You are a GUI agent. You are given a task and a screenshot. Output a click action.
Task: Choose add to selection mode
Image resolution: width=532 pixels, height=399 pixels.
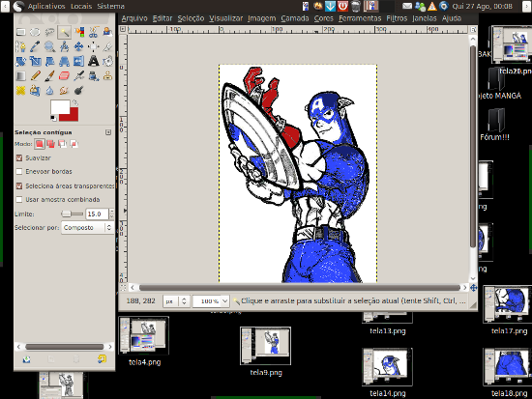coord(51,144)
